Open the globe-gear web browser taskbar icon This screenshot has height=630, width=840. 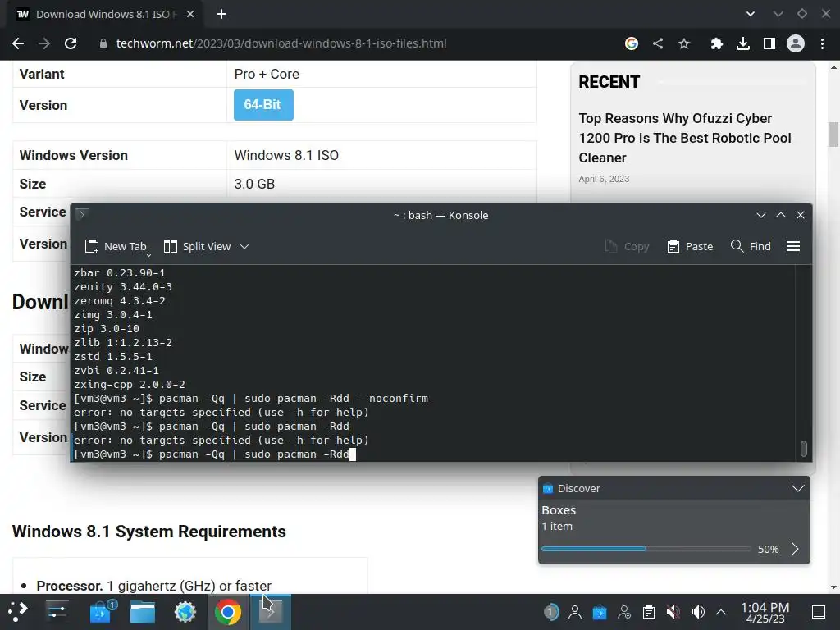185,612
